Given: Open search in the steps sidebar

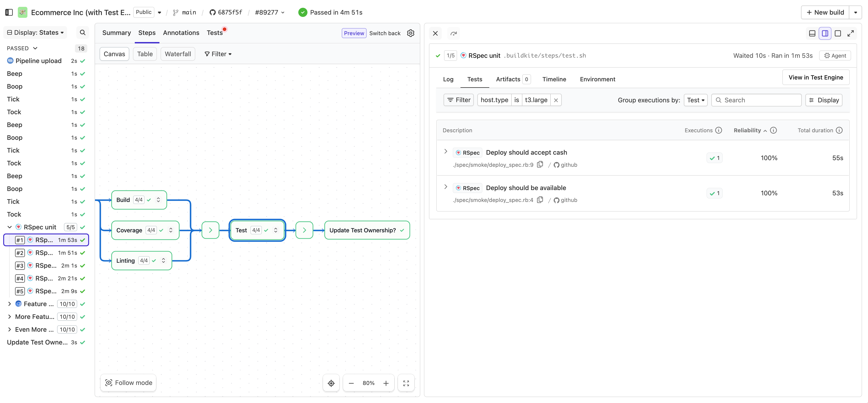Looking at the screenshot, I should (82, 32).
